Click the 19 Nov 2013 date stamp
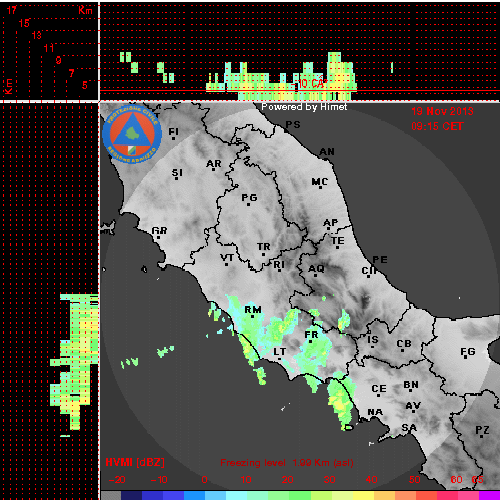The image size is (500, 500). tap(442, 111)
